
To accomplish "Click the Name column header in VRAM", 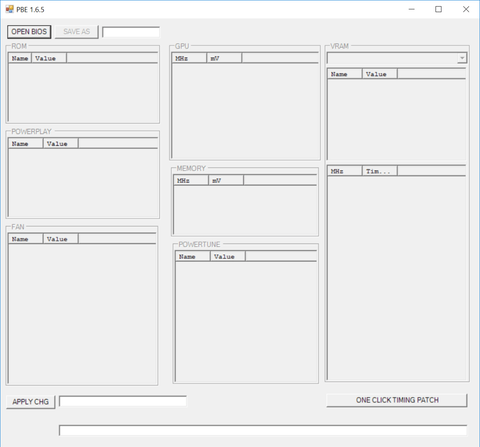I will pos(345,74).
